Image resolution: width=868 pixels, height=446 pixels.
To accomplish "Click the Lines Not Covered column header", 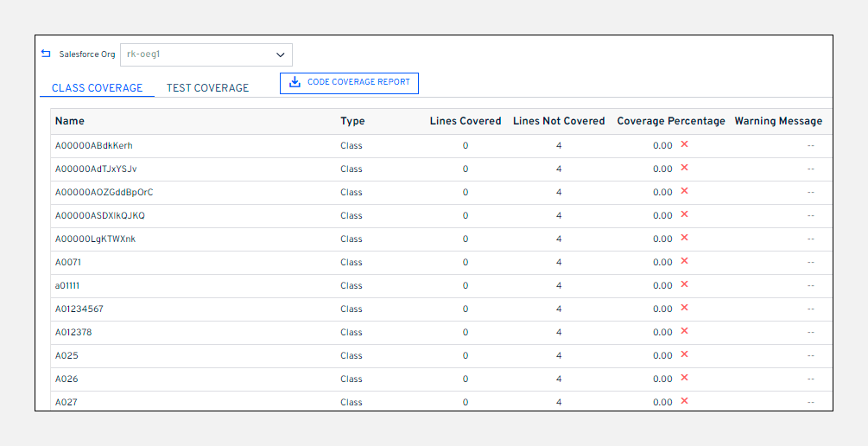I will 558,121.
